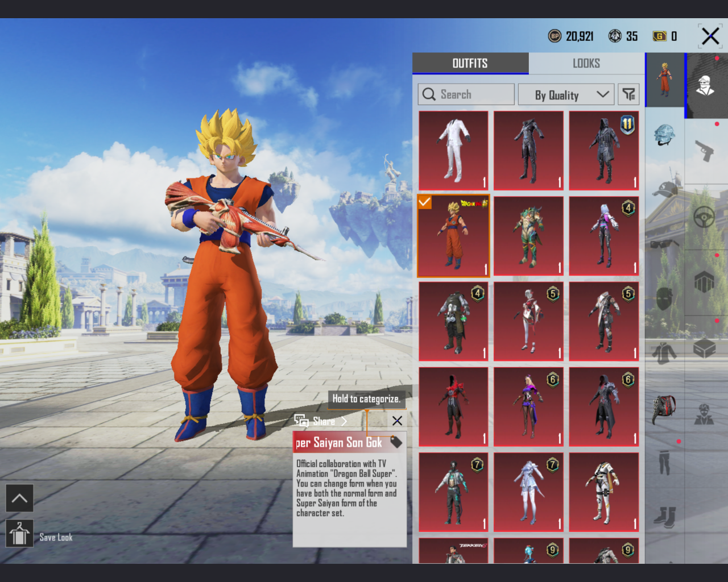This screenshot has height=582, width=728.
Task: Open the BP coin balance icon
Action: (555, 36)
